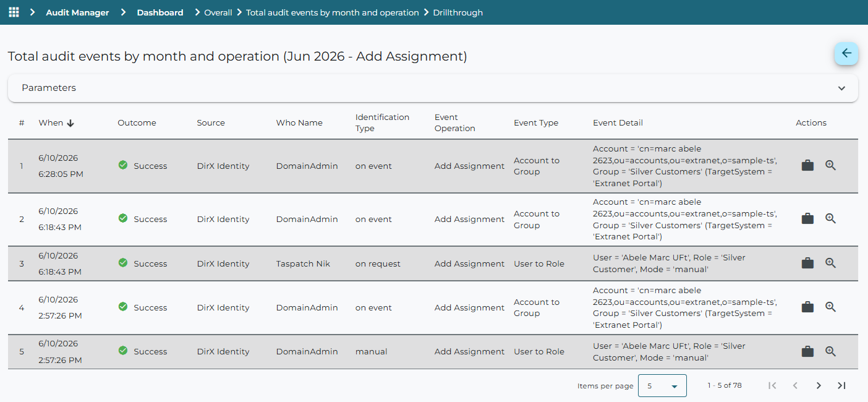Open magnifier details for row 5
The height and width of the screenshot is (402, 868).
[830, 351]
